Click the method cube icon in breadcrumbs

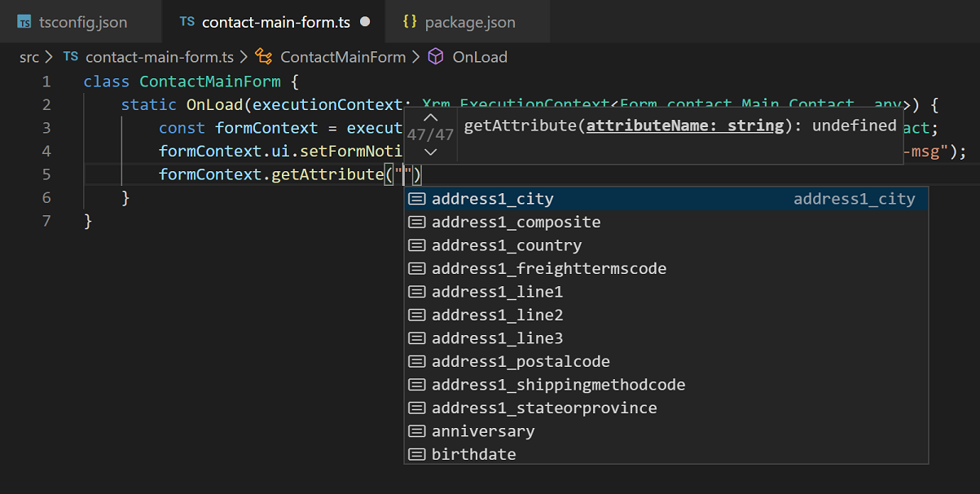[x=436, y=56]
